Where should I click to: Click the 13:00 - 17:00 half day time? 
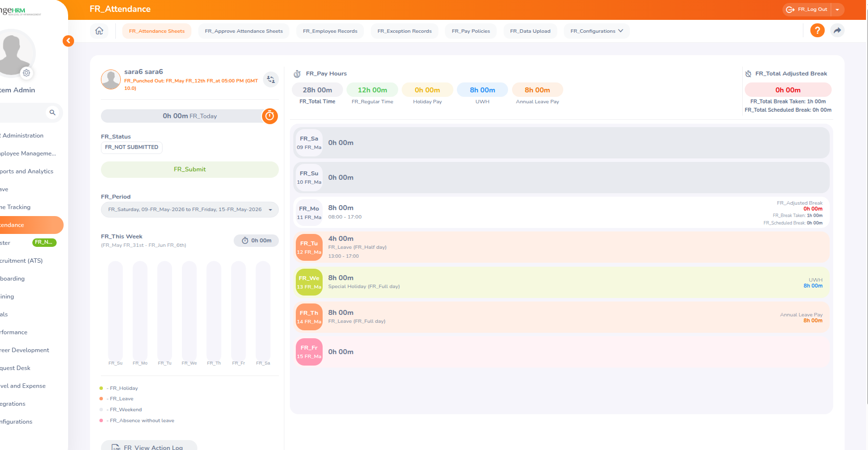pyautogui.click(x=344, y=256)
